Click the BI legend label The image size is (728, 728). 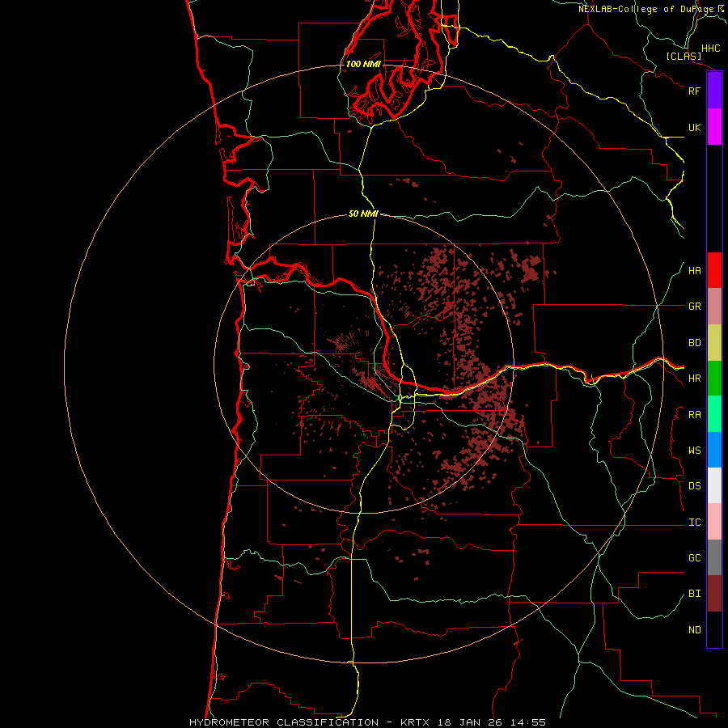(x=694, y=594)
